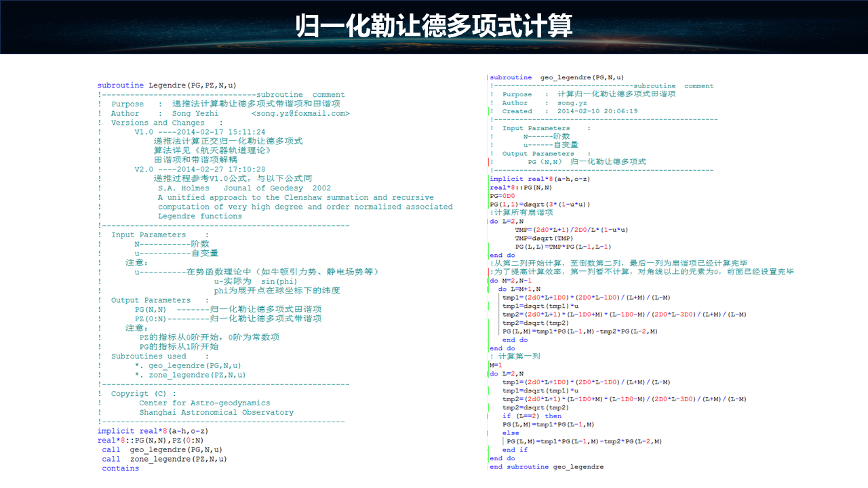Click the 'subroutine geo_legendre(PG,N,u)' header line

(557, 77)
